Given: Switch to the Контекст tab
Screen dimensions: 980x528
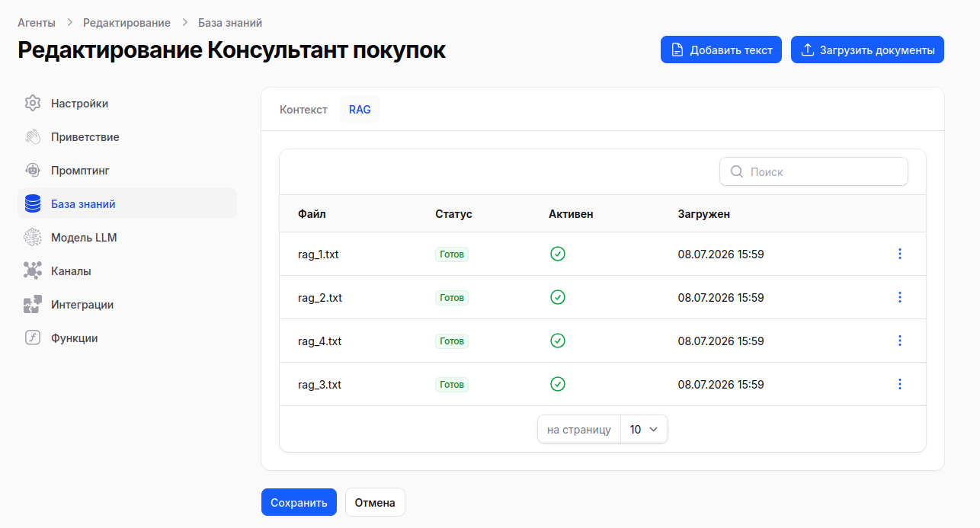Looking at the screenshot, I should point(303,110).
